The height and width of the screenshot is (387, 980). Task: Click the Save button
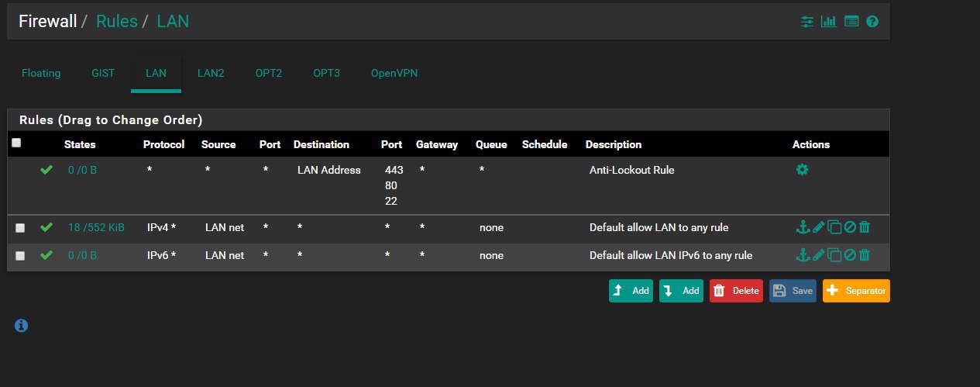point(793,291)
